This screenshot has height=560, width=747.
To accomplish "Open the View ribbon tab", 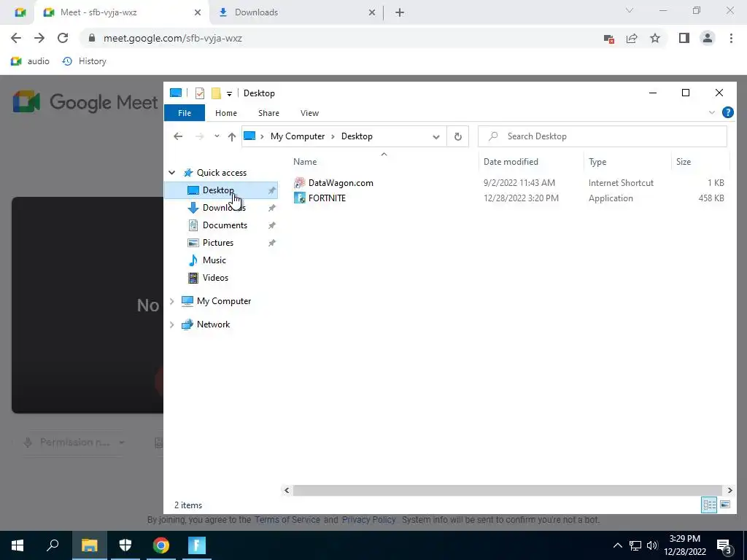I will (309, 113).
